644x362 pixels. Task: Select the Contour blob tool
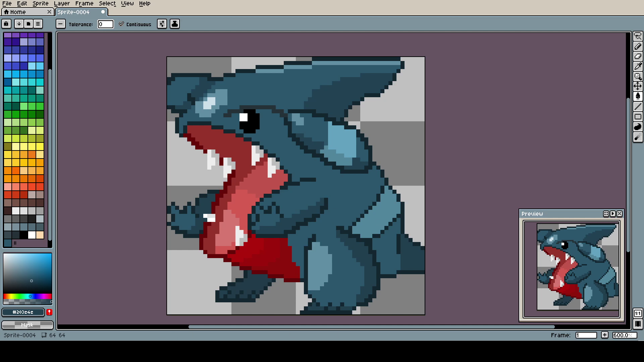[638, 127]
